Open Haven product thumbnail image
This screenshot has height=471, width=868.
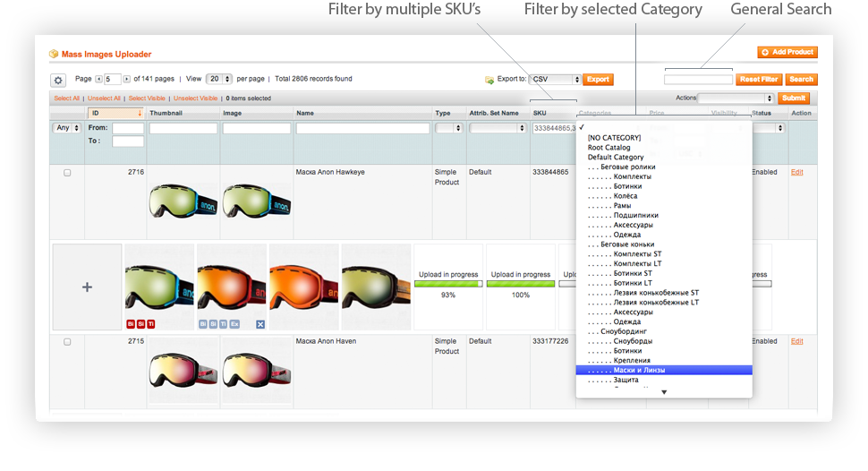click(x=183, y=370)
